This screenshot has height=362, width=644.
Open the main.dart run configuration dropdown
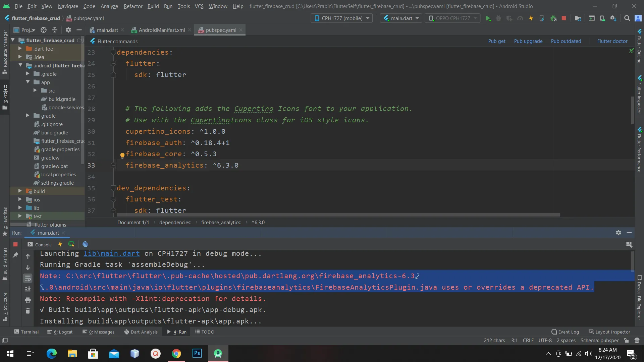[401, 18]
